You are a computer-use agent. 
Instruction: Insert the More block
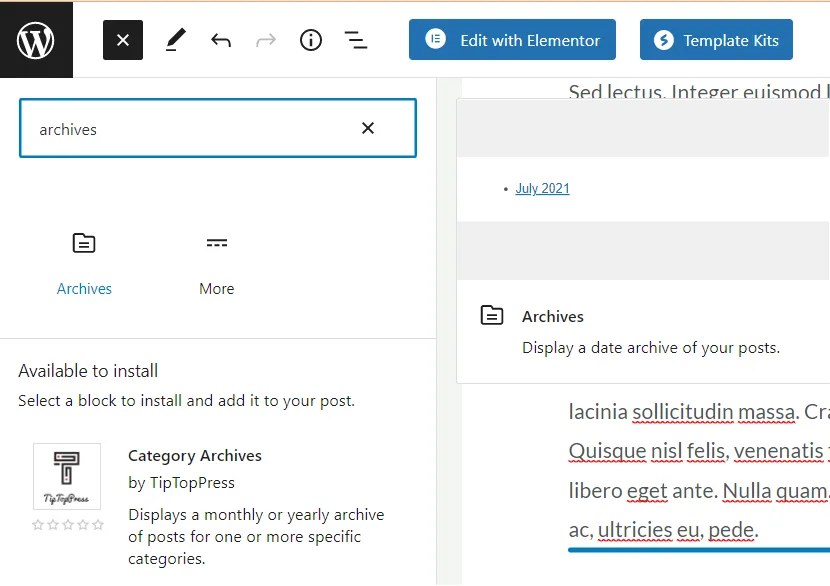216,262
